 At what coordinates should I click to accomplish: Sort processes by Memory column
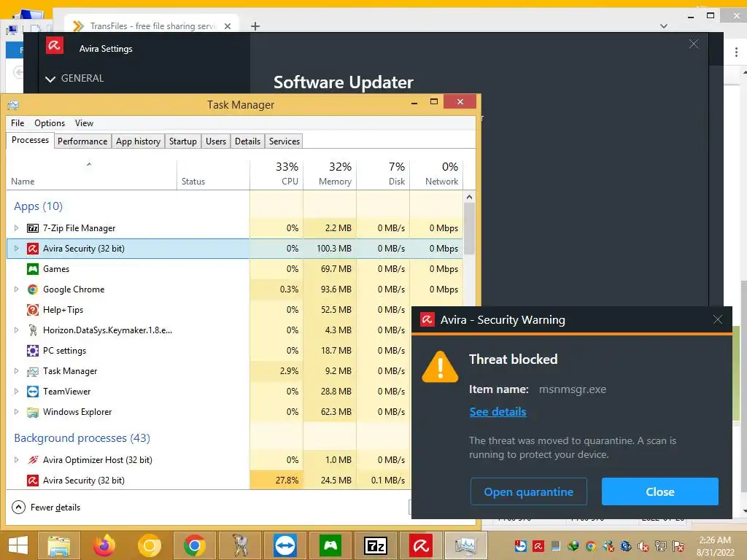click(330, 174)
